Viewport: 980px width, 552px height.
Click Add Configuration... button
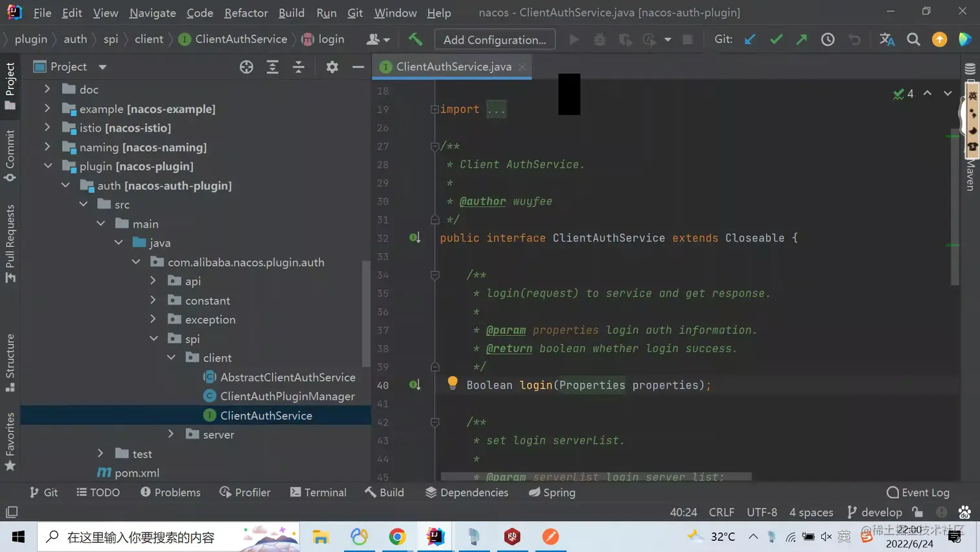(495, 40)
